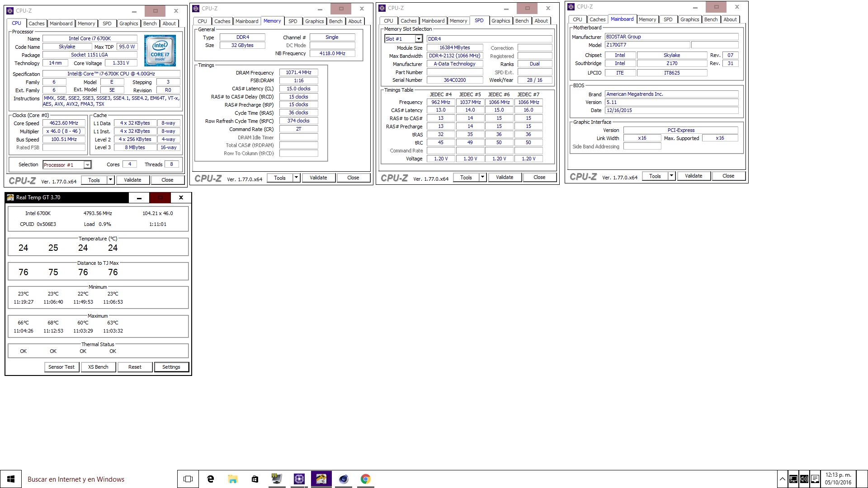The image size is (868, 488).
Task: Click the DRAM Frequency value 1071.4 MHz
Action: [298, 72]
